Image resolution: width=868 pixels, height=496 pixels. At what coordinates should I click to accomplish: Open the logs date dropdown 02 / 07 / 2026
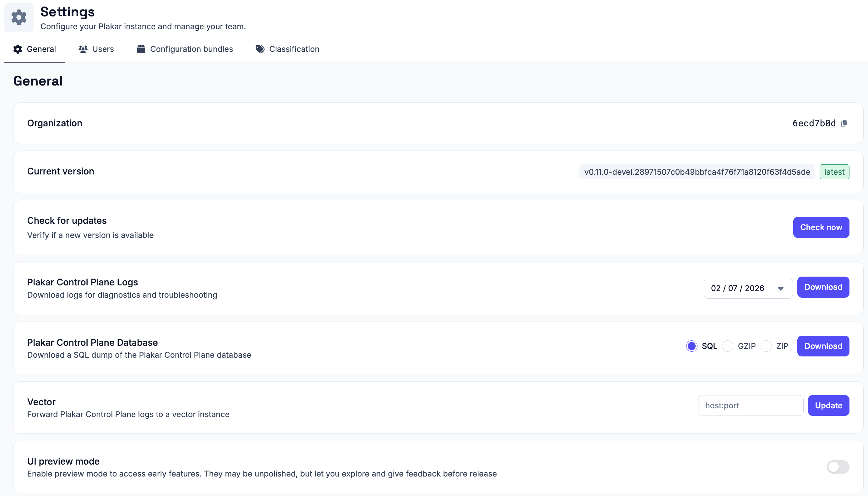(x=748, y=288)
